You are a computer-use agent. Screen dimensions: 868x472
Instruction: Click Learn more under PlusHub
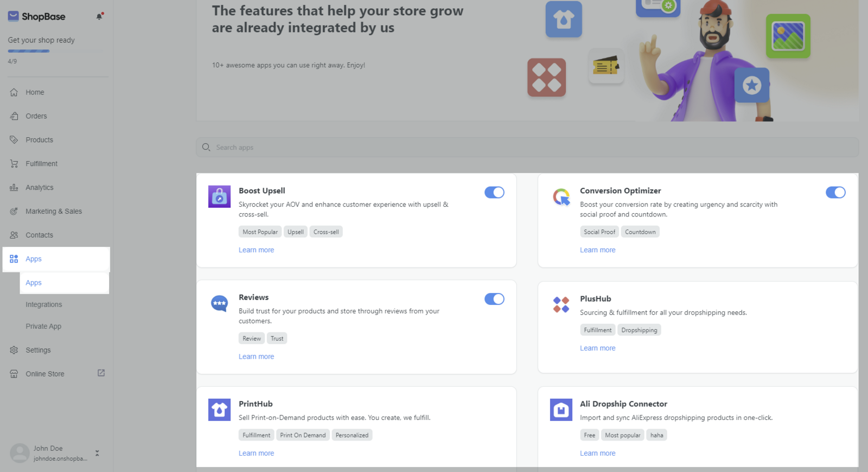pos(597,348)
